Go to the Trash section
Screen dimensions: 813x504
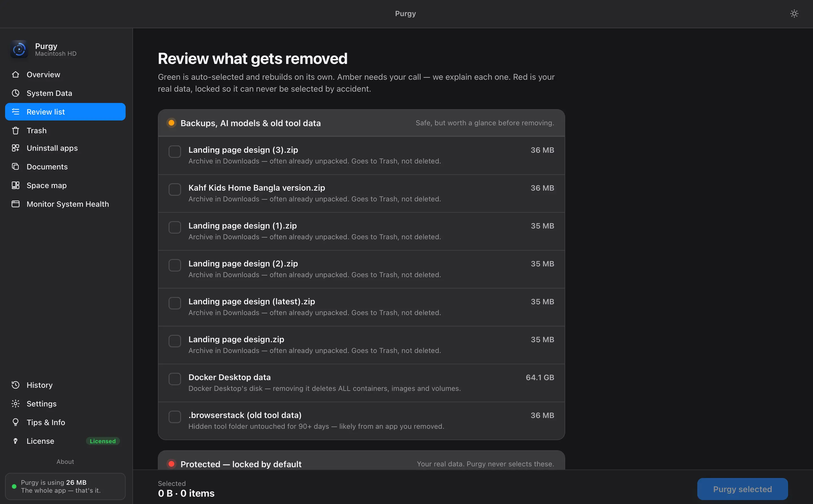(65, 130)
